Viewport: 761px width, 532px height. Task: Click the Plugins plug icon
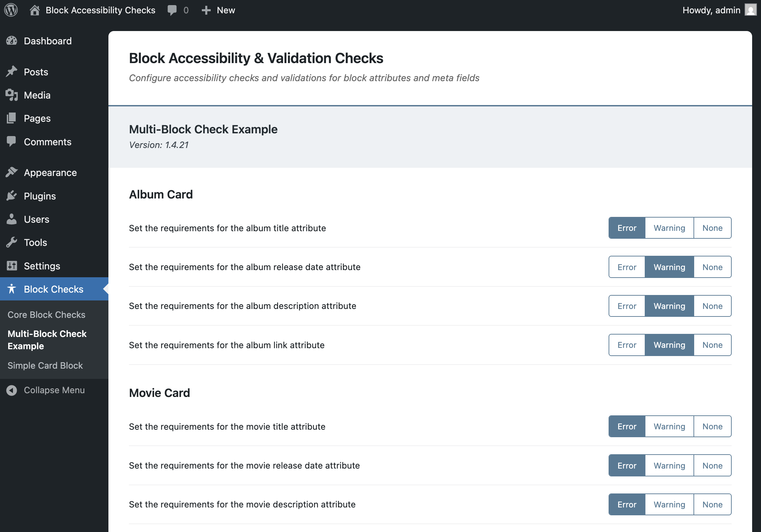pyautogui.click(x=12, y=196)
